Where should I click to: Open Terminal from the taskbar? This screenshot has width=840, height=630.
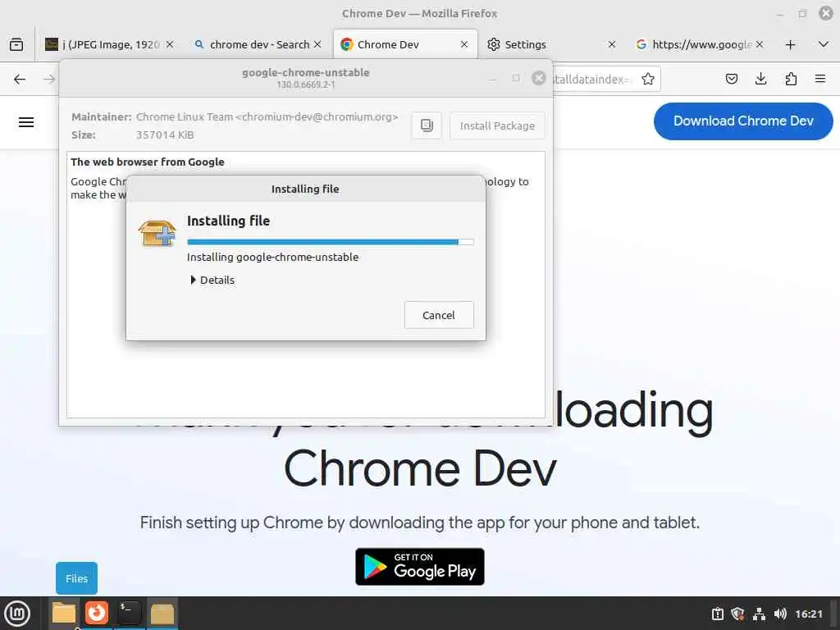(x=129, y=614)
